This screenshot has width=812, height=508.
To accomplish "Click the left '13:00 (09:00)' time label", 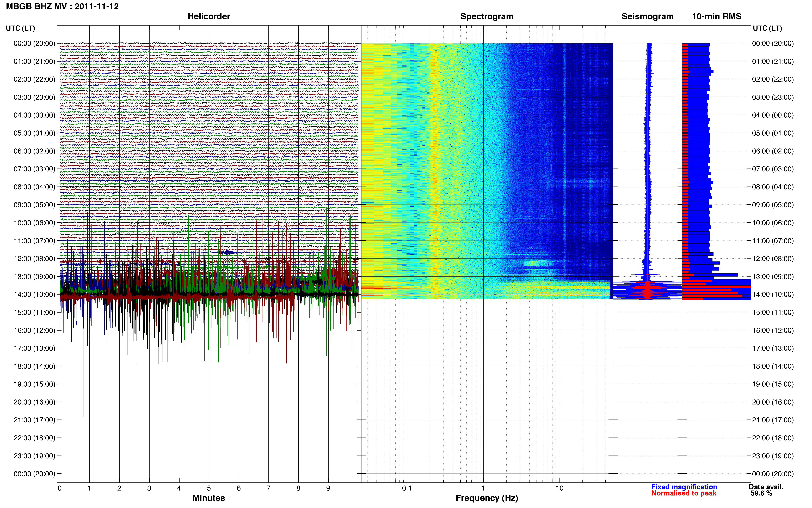I will 34,277.
